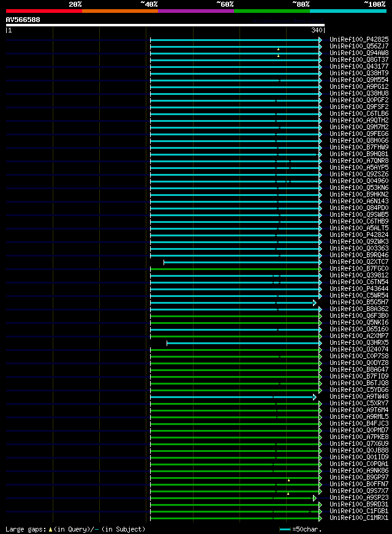Select the UniRef100_C6TLB6 label
This screenshot has height=534, width=392.
click(x=359, y=114)
